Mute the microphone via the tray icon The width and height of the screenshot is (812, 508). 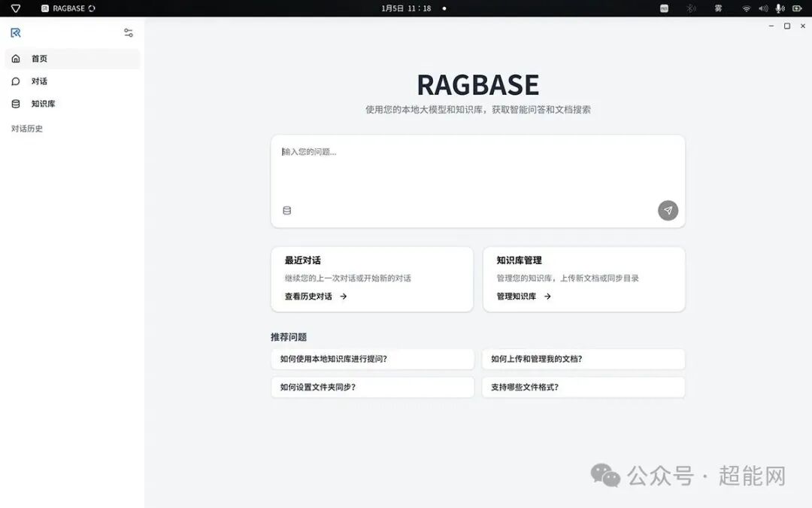(779, 8)
